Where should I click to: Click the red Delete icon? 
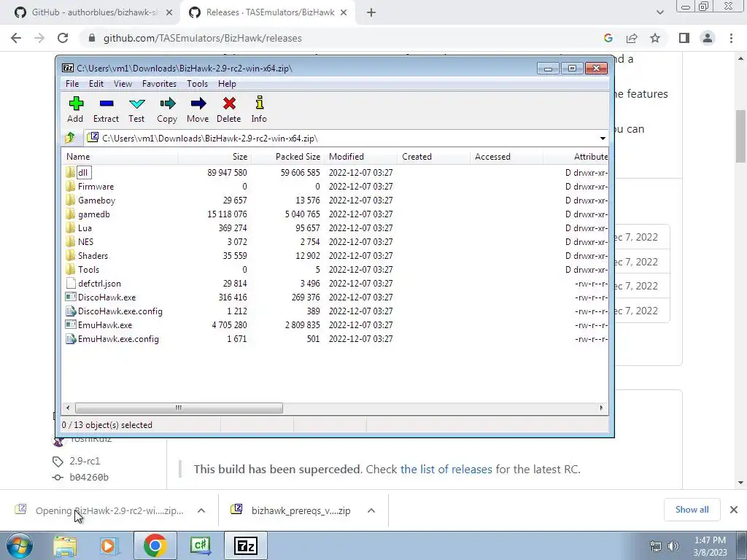click(228, 109)
